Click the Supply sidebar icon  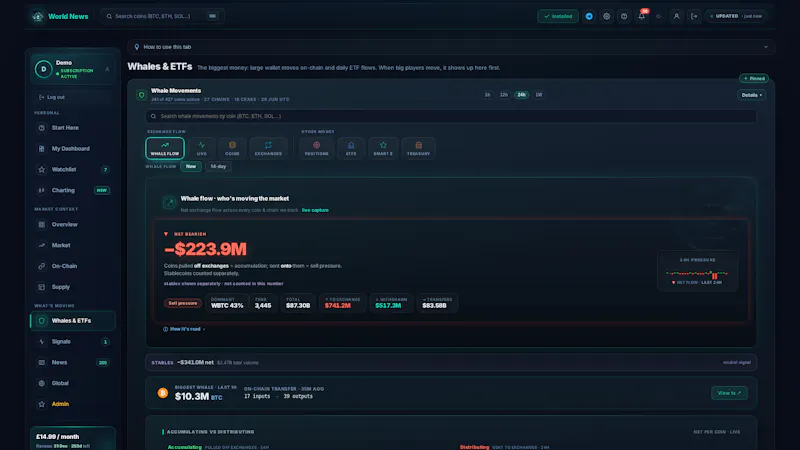[x=42, y=287]
